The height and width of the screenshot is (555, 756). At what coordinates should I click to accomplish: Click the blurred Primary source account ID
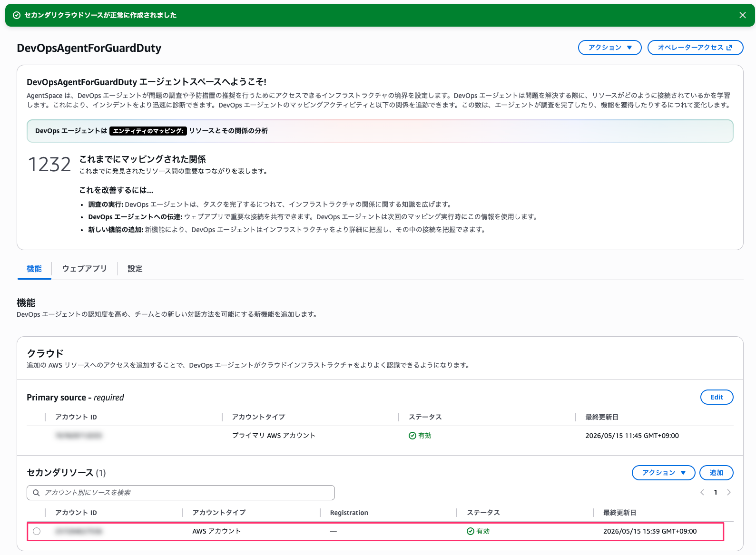(79, 436)
